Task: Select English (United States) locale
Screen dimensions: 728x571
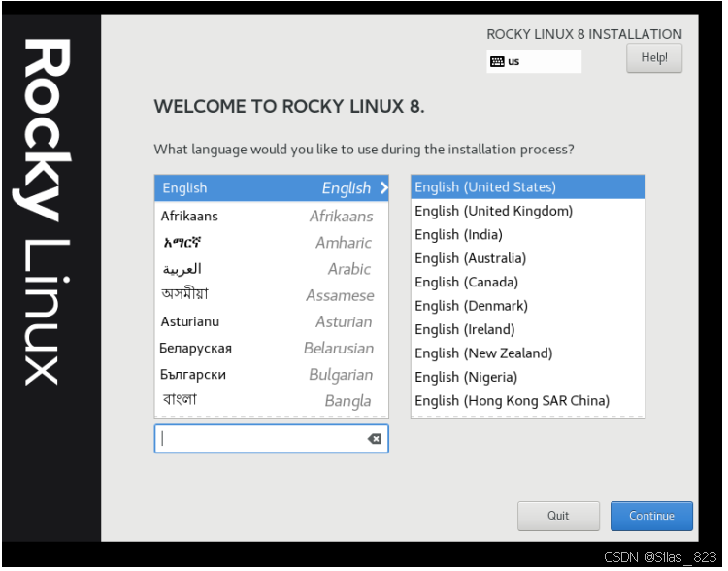Action: (x=530, y=187)
